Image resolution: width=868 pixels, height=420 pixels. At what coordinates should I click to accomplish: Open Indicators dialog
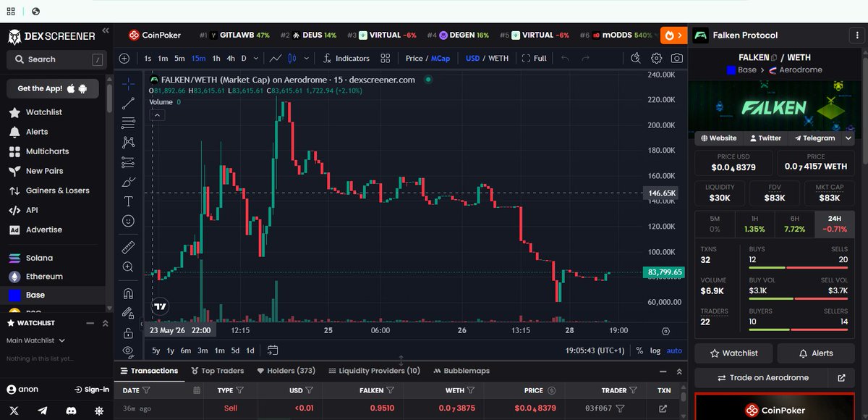[346, 58]
